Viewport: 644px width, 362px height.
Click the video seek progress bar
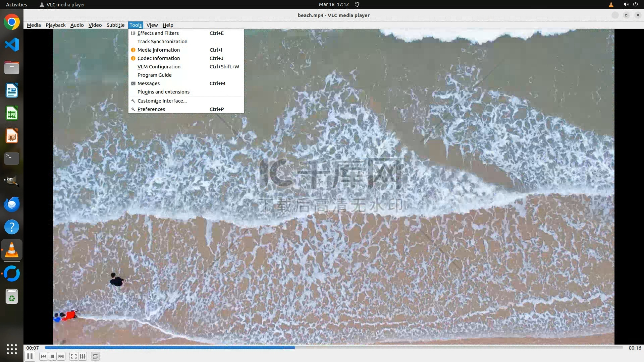click(333, 348)
